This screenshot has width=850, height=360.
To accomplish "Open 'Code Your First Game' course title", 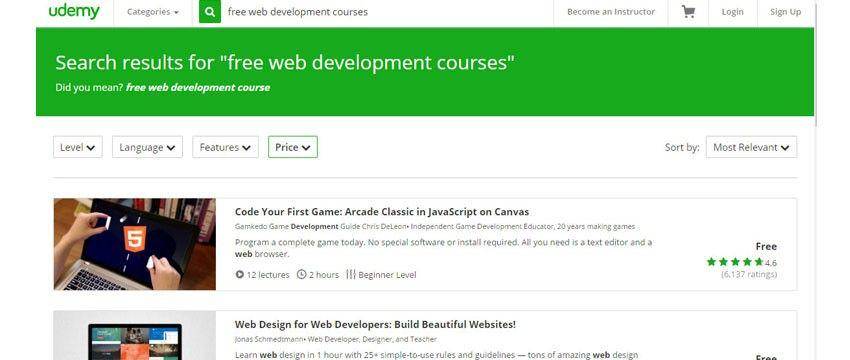I will [382, 212].
